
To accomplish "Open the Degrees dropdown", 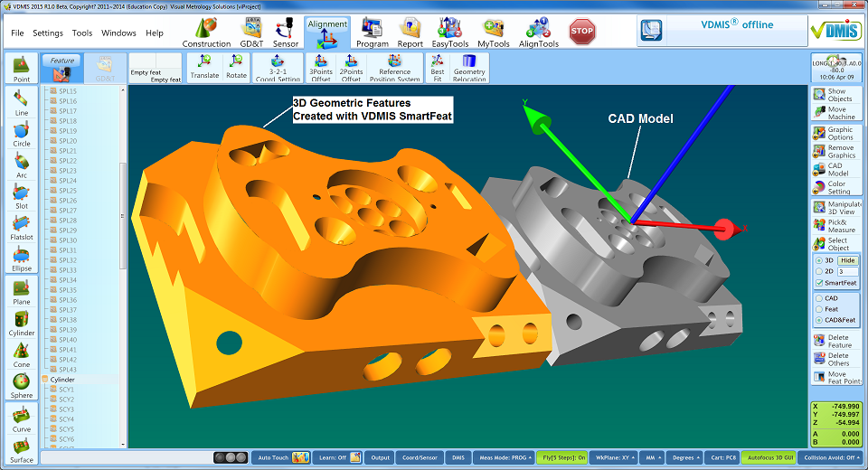I will point(685,458).
